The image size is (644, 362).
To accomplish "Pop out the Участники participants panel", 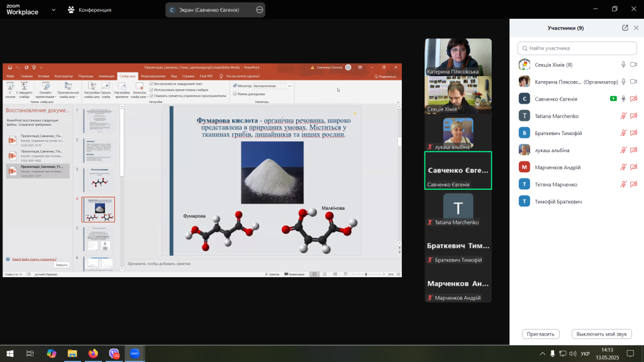I will point(625,28).
